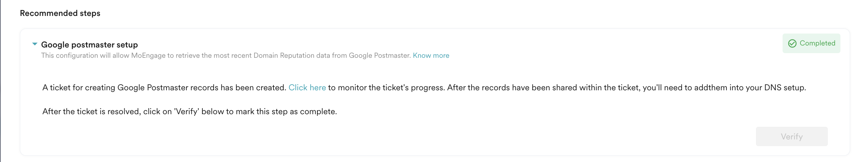The width and height of the screenshot is (868, 162).
Task: Click the quoted 'Verify' word in instructions
Action: (x=187, y=112)
